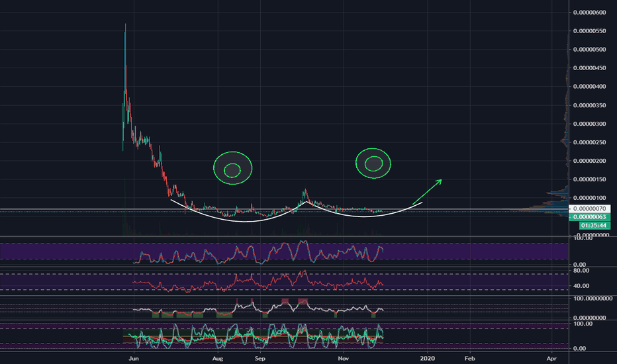The height and width of the screenshot is (364, 617).
Task: Click the 0.00000350 price axis label
Action: pos(589,105)
